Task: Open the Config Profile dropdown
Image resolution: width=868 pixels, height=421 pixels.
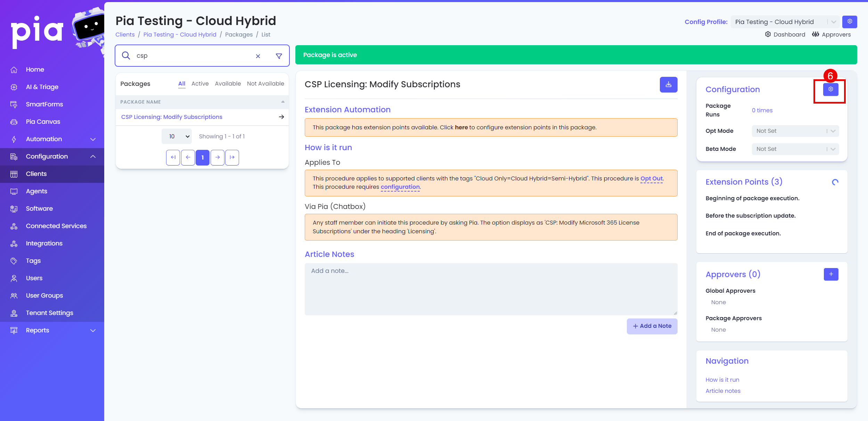Action: click(785, 22)
